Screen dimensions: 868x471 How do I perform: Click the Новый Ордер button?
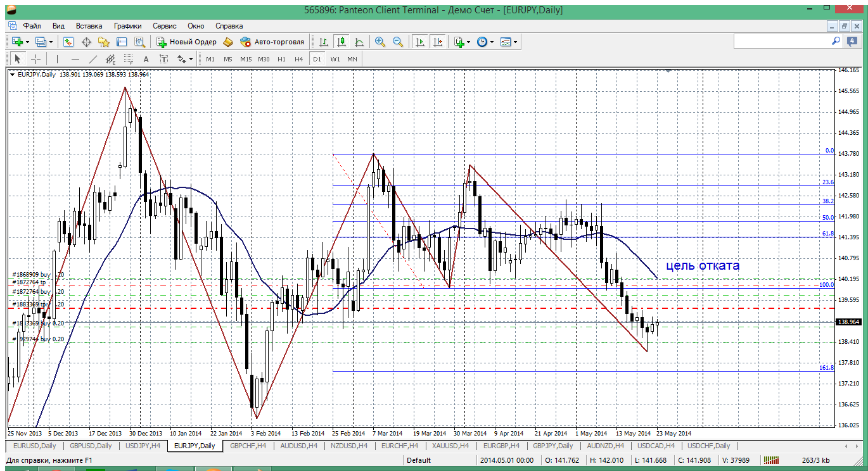coord(187,42)
